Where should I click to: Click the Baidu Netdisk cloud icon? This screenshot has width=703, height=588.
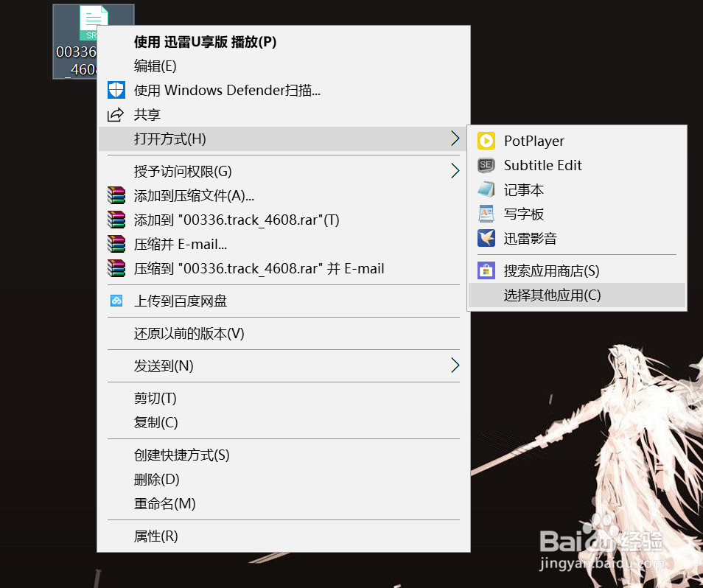(x=116, y=301)
